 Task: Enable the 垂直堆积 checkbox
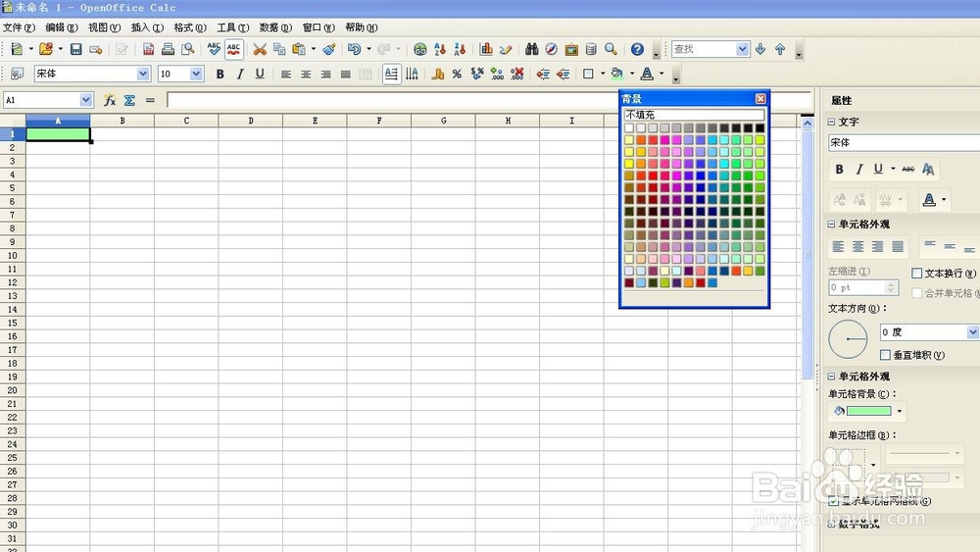pyautogui.click(x=885, y=355)
